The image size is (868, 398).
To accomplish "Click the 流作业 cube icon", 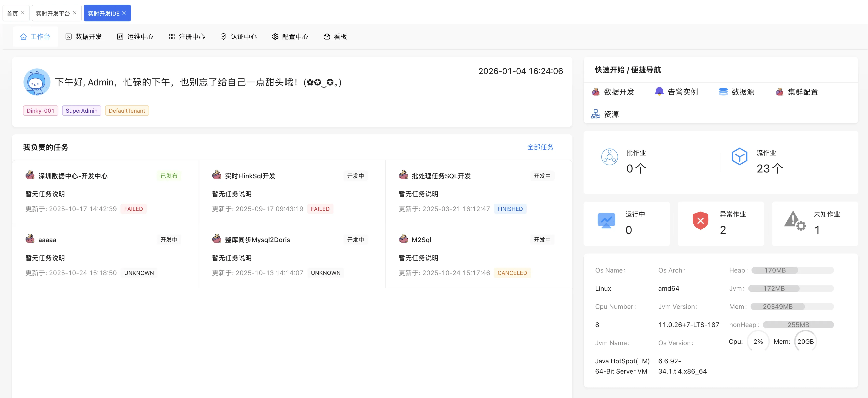I will pos(739,156).
